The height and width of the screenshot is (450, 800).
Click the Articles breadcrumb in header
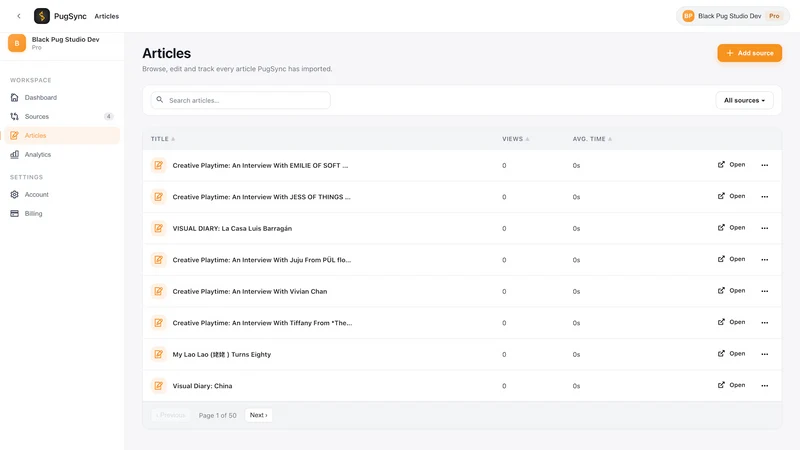[x=107, y=16]
